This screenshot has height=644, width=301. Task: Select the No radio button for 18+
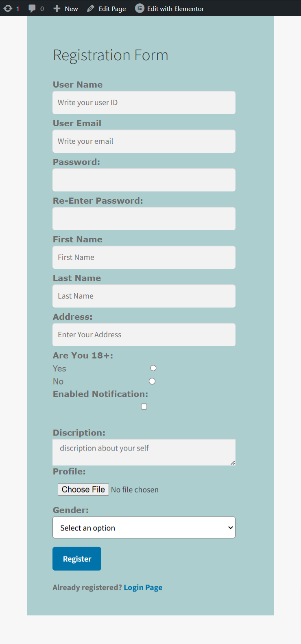point(152,381)
